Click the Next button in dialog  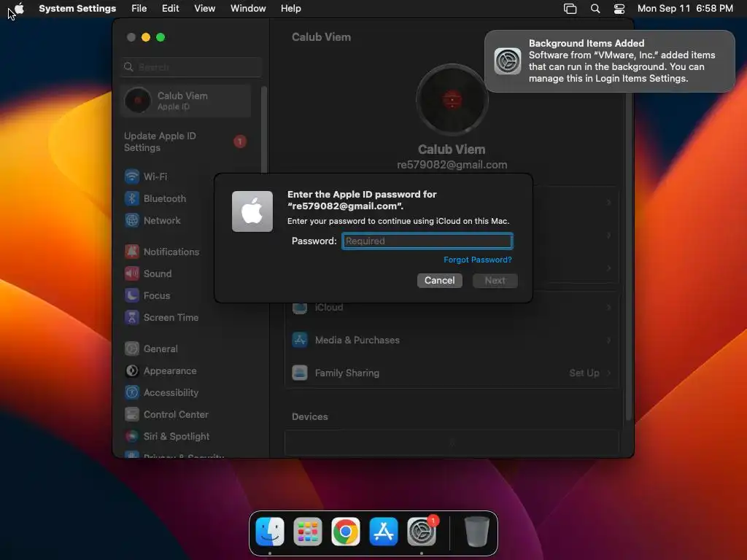(x=495, y=281)
